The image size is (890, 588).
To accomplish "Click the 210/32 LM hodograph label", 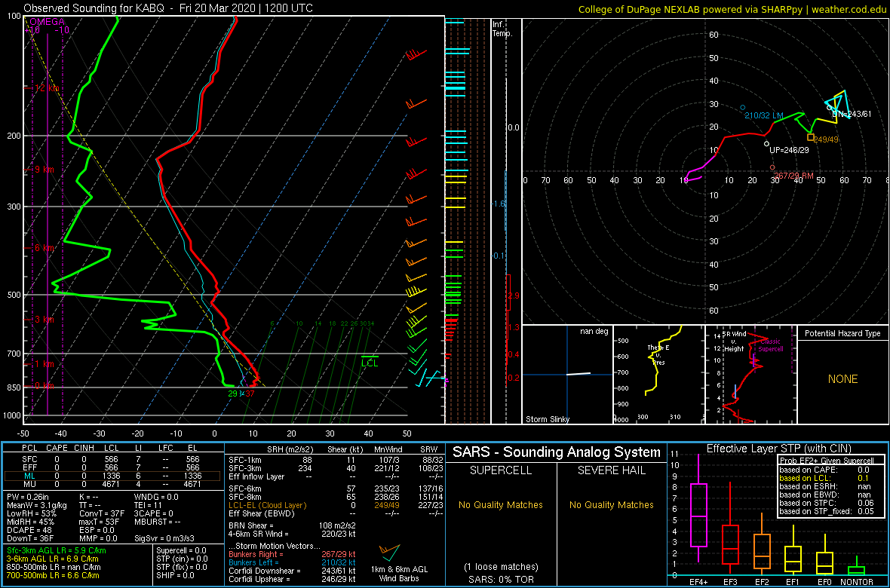I will (x=763, y=116).
